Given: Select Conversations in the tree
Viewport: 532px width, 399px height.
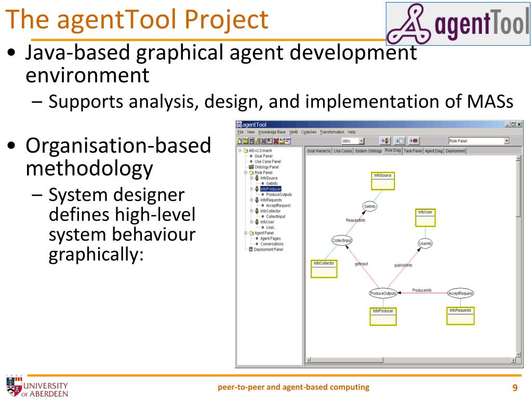Looking at the screenshot, I should tap(272, 244).
